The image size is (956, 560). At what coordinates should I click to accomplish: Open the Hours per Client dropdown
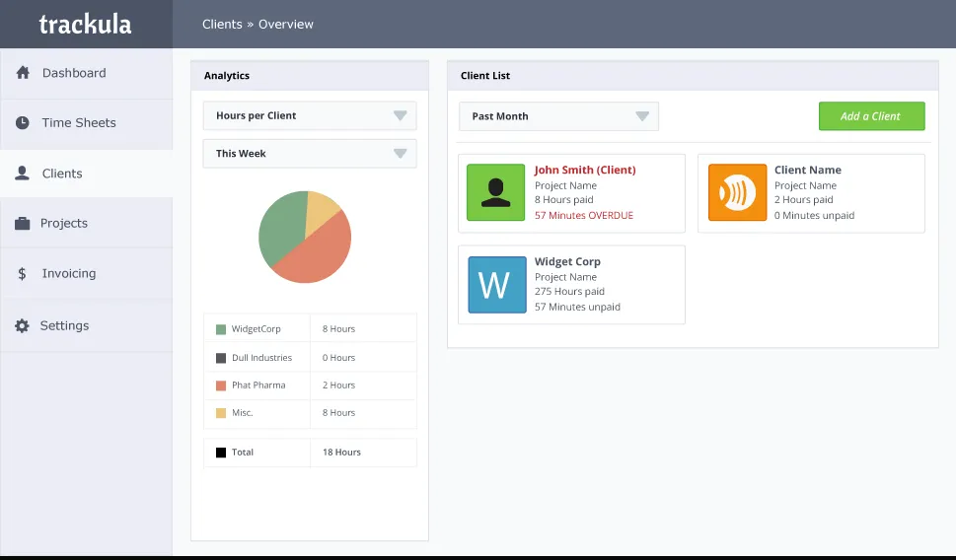coord(310,115)
